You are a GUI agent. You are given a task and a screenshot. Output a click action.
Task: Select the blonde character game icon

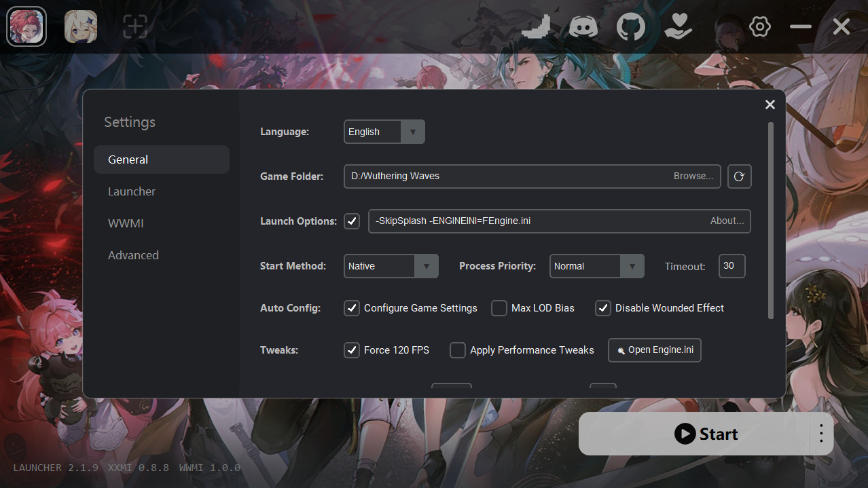pos(81,26)
